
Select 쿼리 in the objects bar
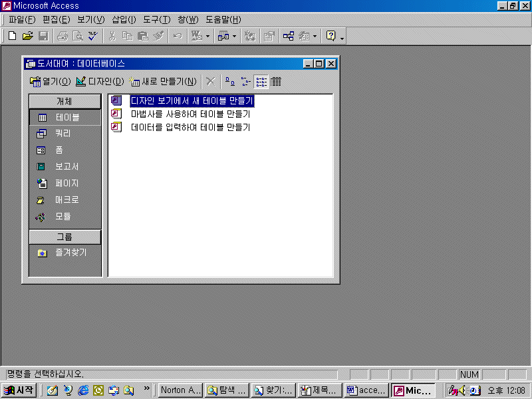tap(63, 134)
